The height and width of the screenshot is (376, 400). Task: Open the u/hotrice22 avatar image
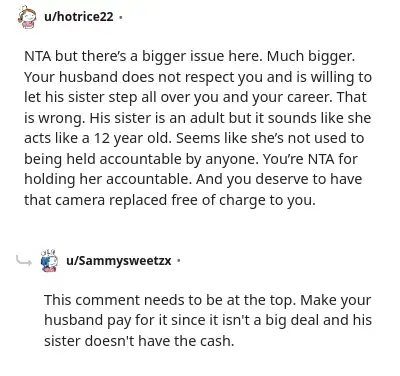(27, 17)
